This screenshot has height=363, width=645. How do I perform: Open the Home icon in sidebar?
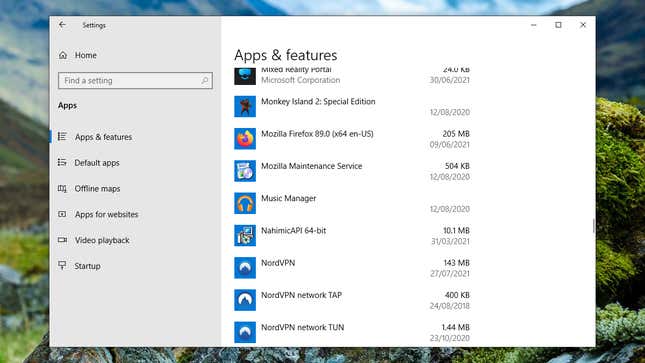tap(63, 55)
